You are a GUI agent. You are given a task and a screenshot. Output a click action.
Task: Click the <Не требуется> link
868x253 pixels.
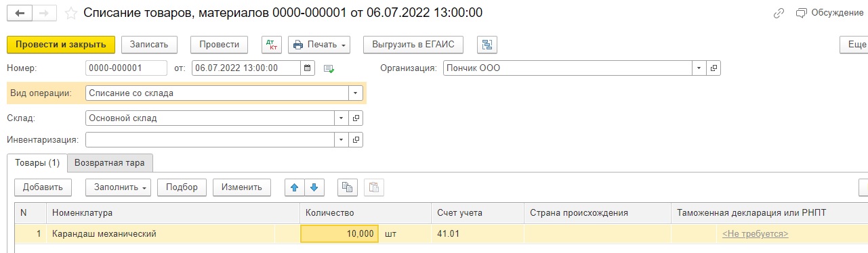755,234
